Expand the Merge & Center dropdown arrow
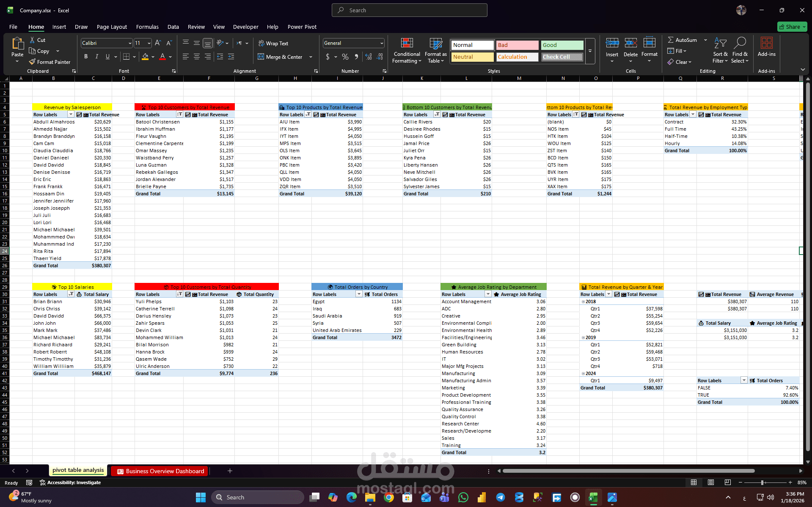The width and height of the screenshot is (812, 507). coord(311,57)
